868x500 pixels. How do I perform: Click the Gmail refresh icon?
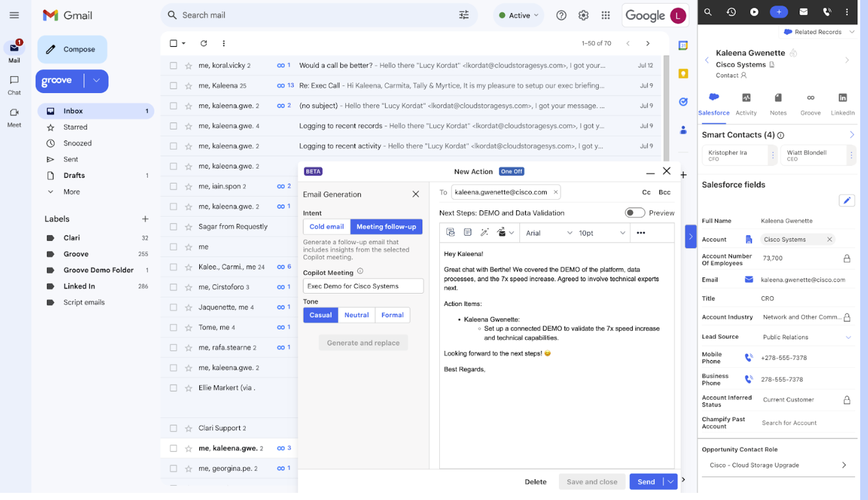203,44
